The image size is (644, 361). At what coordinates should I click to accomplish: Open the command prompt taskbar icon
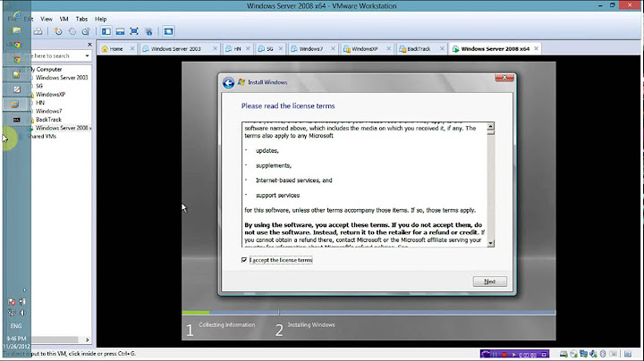[x=16, y=120]
